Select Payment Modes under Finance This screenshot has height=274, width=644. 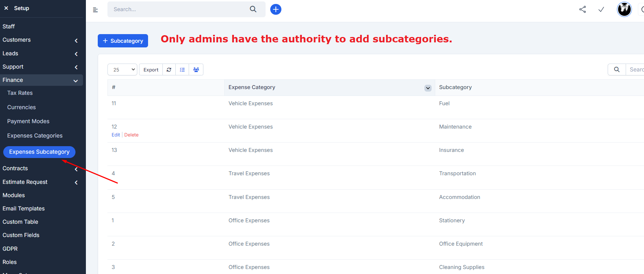[x=28, y=121]
